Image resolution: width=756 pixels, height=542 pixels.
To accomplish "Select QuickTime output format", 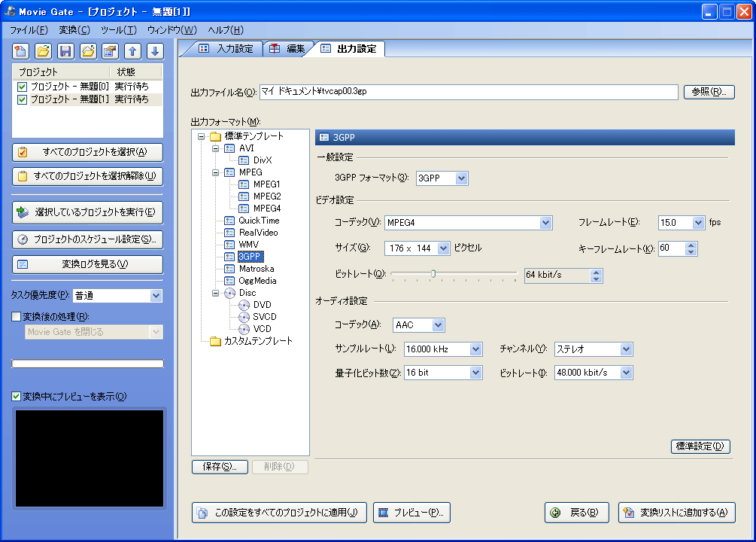I will (259, 221).
